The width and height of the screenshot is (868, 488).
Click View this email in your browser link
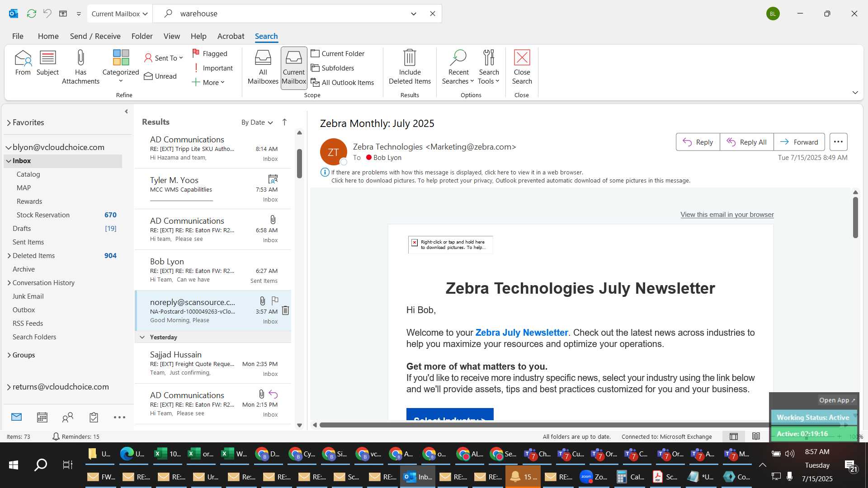click(727, 215)
